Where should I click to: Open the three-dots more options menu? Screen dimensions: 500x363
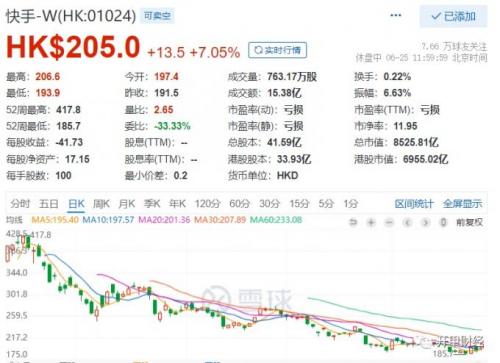click(x=395, y=15)
